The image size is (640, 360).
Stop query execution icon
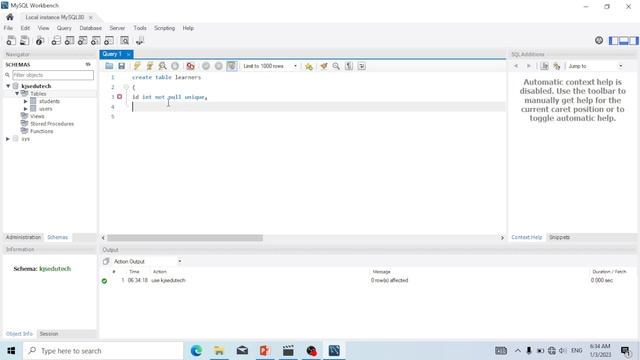coord(175,66)
